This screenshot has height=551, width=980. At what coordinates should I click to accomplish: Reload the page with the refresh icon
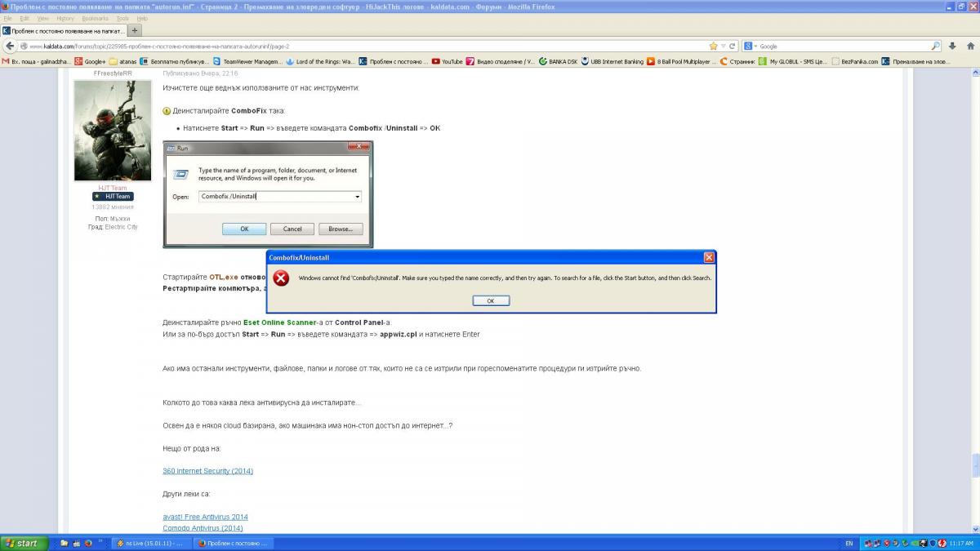[733, 47]
